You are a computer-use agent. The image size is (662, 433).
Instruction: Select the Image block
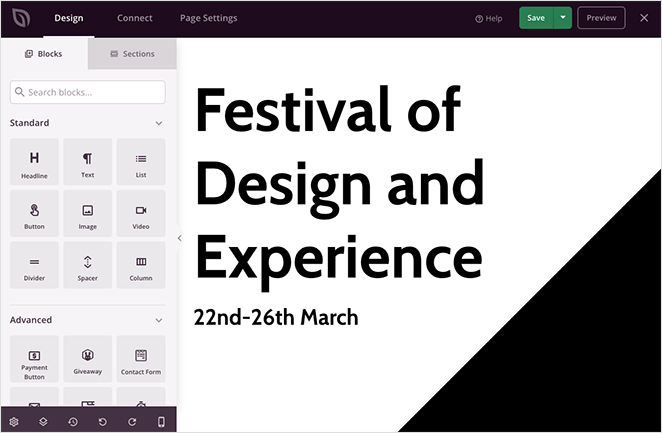(88, 213)
